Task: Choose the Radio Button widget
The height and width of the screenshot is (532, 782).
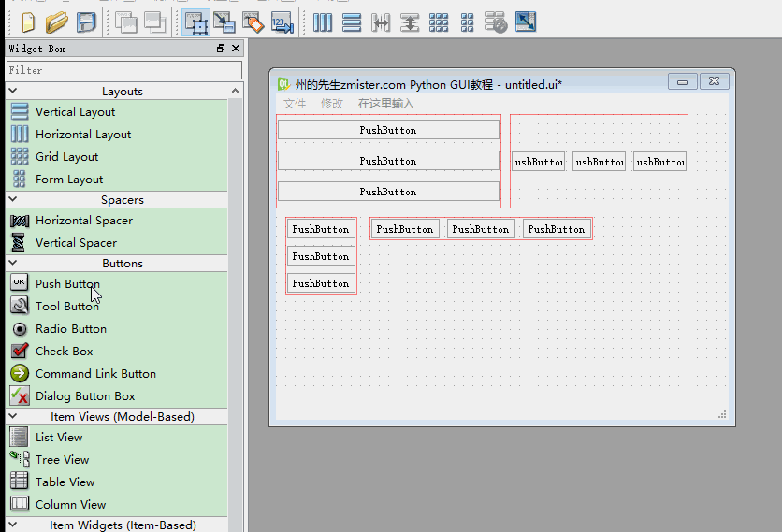Action: pyautogui.click(x=117, y=328)
